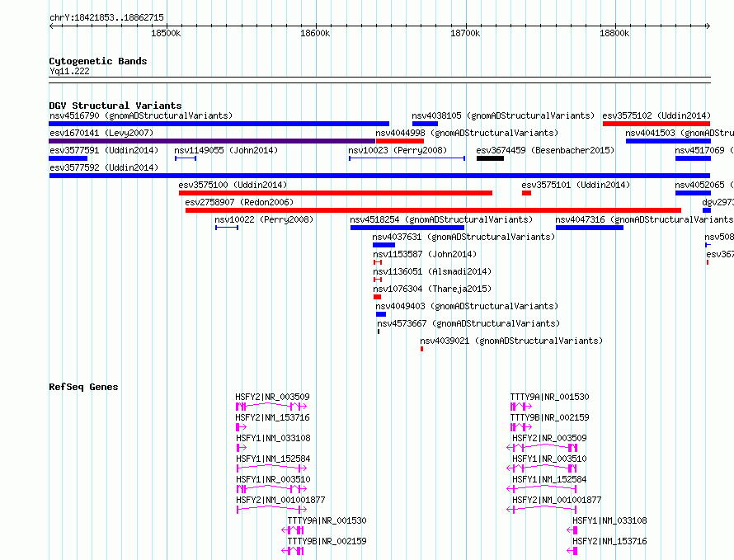This screenshot has width=734, height=560.
Task: Click the reverse-strand HSFY1|NR_003510 gene label
Action: (x=549, y=459)
